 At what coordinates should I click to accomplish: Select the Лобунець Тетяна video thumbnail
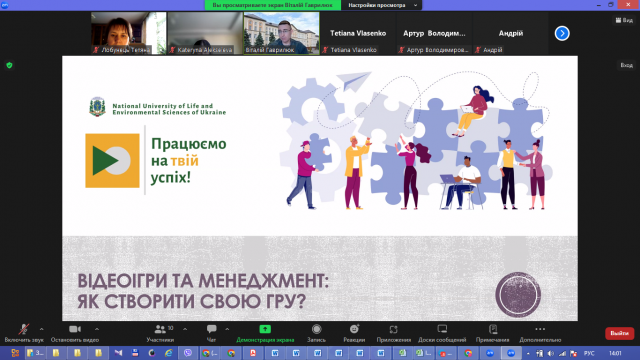(x=129, y=33)
